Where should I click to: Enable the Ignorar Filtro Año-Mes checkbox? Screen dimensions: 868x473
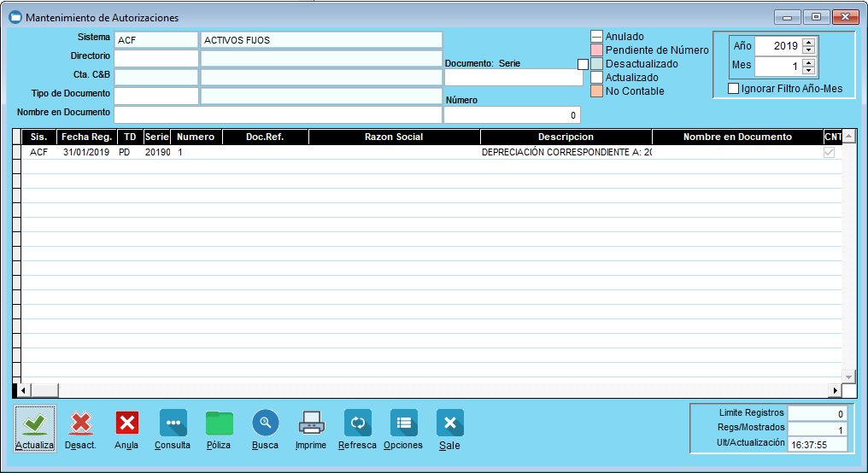point(733,89)
